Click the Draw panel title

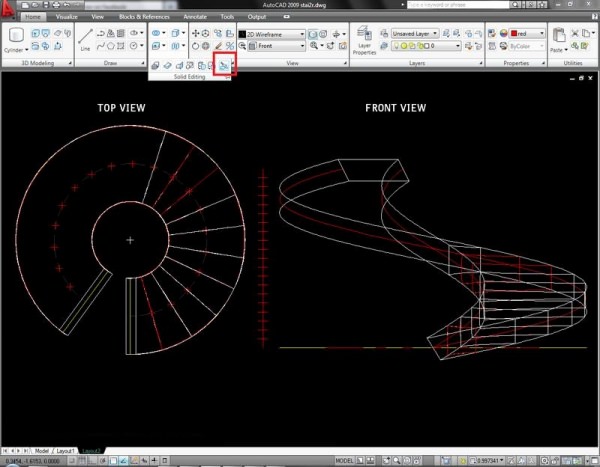coord(110,63)
